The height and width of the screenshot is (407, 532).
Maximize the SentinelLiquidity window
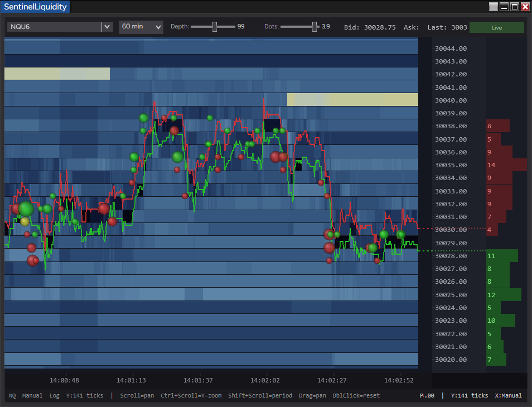click(x=515, y=7)
